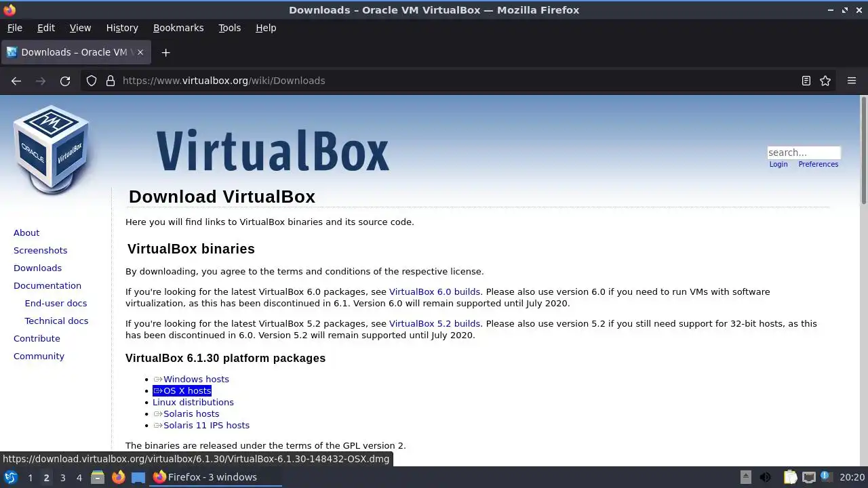The height and width of the screenshot is (488, 868).
Task: Open the Contribute sidebar link
Action: click(x=37, y=338)
